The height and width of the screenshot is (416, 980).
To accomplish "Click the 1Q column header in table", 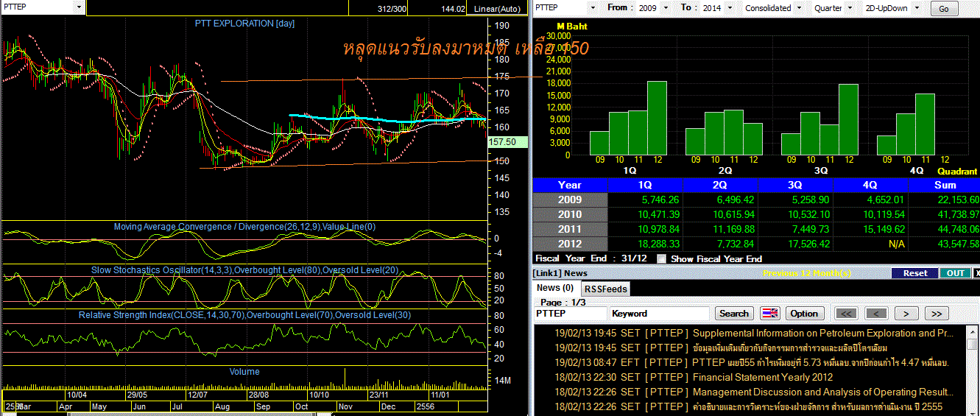I will pos(645,185).
